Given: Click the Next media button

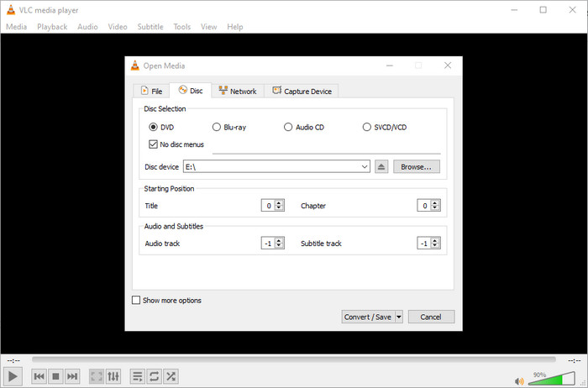Looking at the screenshot, I should click(72, 376).
